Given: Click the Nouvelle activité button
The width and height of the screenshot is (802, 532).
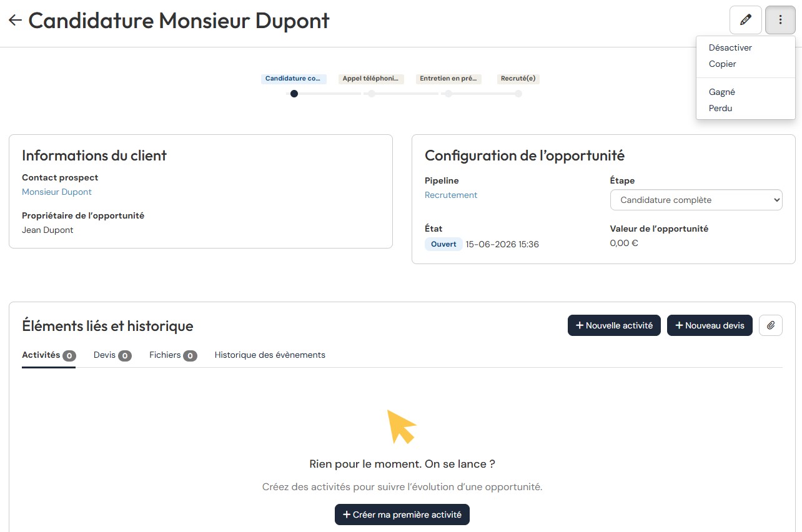Looking at the screenshot, I should tap(614, 325).
